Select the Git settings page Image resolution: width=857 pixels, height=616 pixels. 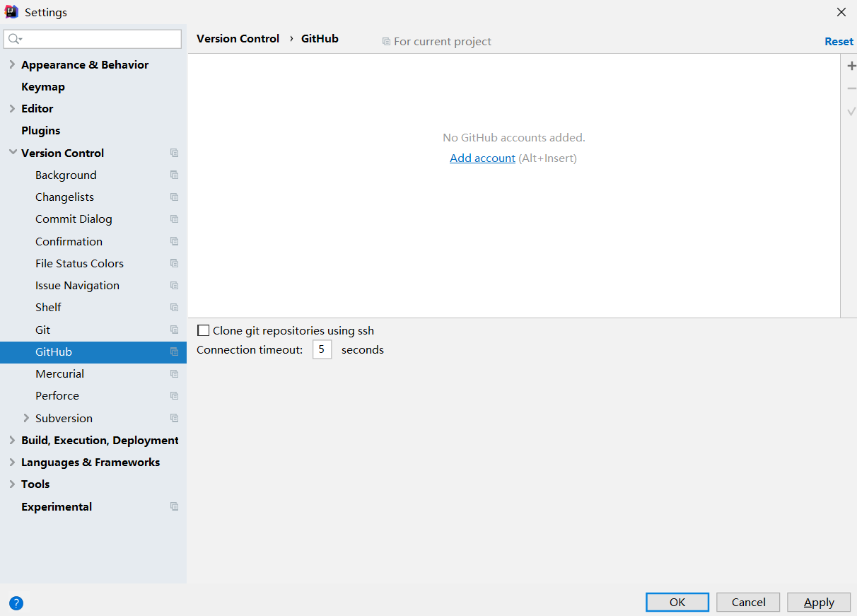point(43,330)
